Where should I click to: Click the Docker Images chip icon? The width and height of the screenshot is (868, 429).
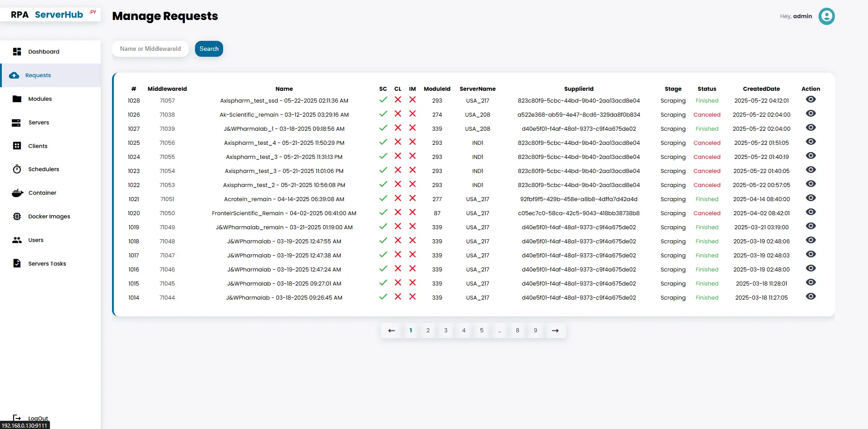[17, 217]
